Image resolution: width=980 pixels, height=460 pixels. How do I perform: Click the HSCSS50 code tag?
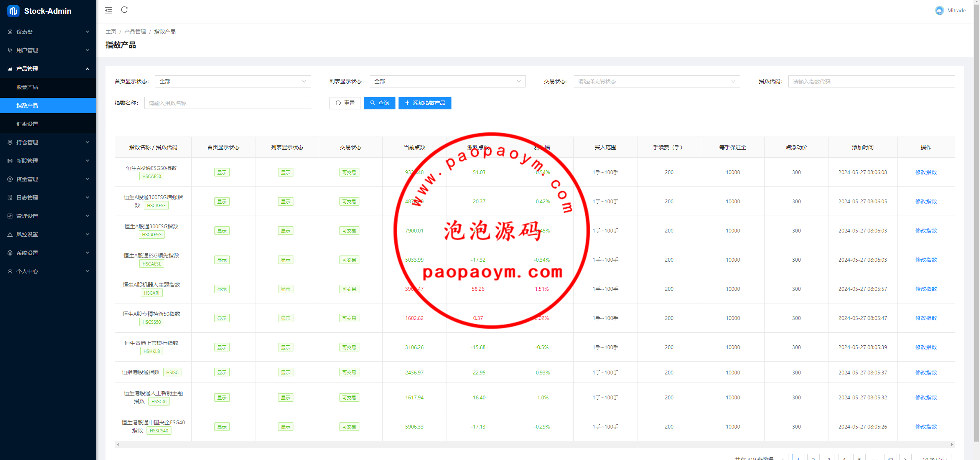152,322
